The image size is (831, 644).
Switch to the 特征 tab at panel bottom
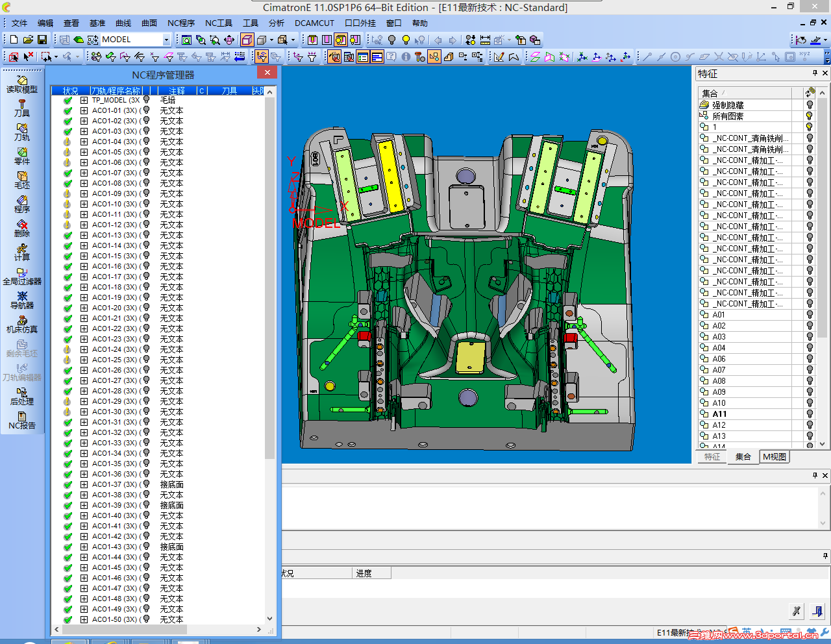click(x=712, y=457)
